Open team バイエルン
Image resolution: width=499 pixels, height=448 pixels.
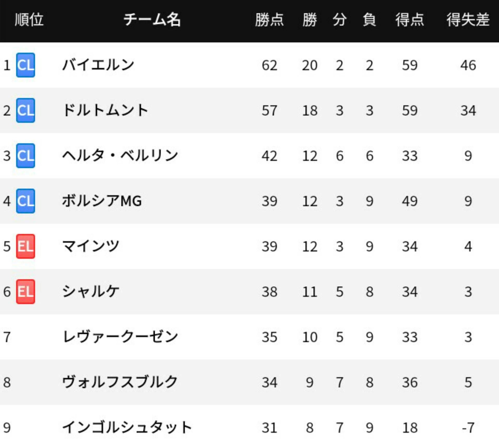[x=98, y=65]
